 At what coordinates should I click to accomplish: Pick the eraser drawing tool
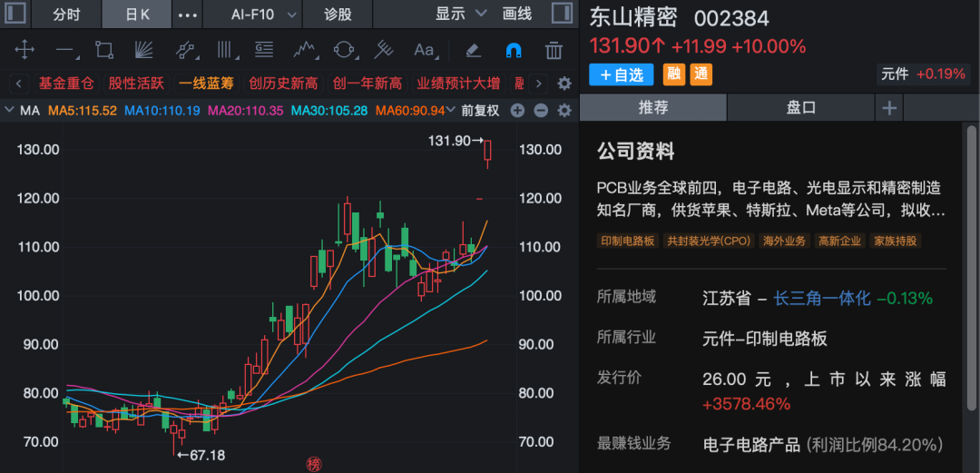pos(473,50)
